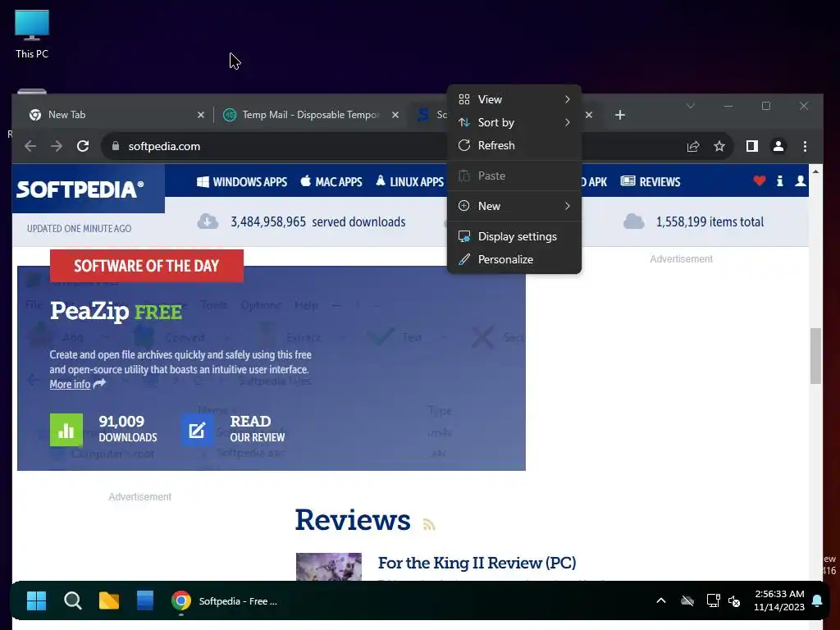Click For the King II review thumbnail
This screenshot has height=630, width=840.
pos(329,567)
